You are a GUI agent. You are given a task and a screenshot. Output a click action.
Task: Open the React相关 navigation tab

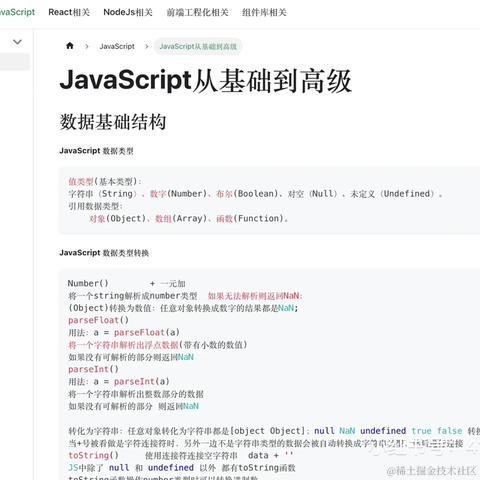click(69, 12)
